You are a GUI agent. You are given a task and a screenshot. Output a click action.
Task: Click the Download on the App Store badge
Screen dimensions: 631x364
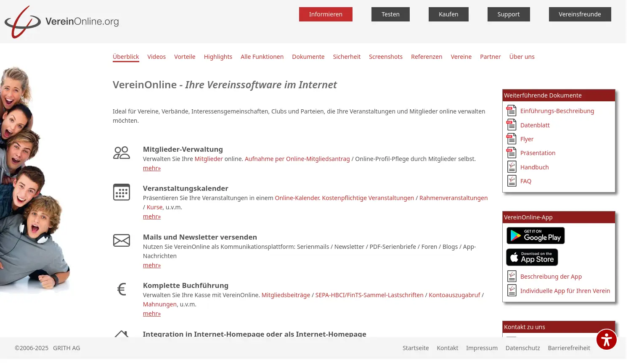(532, 257)
